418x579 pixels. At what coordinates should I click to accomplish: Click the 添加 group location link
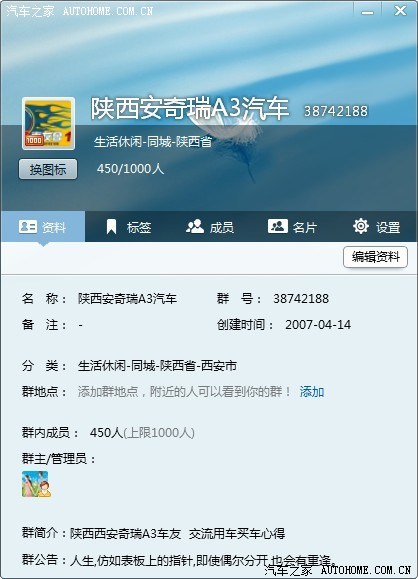click(x=312, y=391)
